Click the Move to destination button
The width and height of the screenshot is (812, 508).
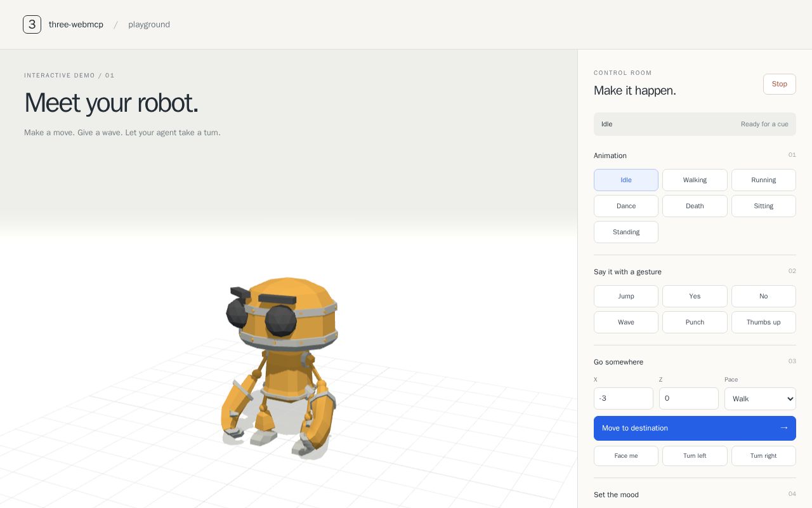coord(695,428)
